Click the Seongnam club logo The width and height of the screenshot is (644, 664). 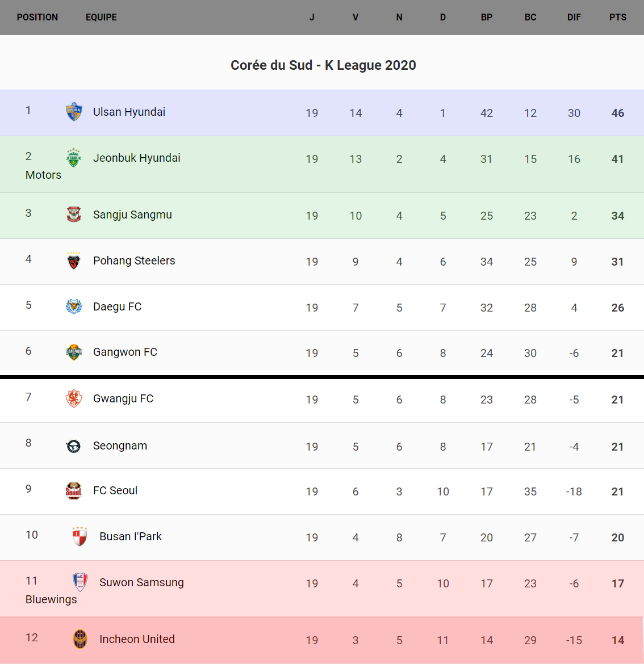74,446
